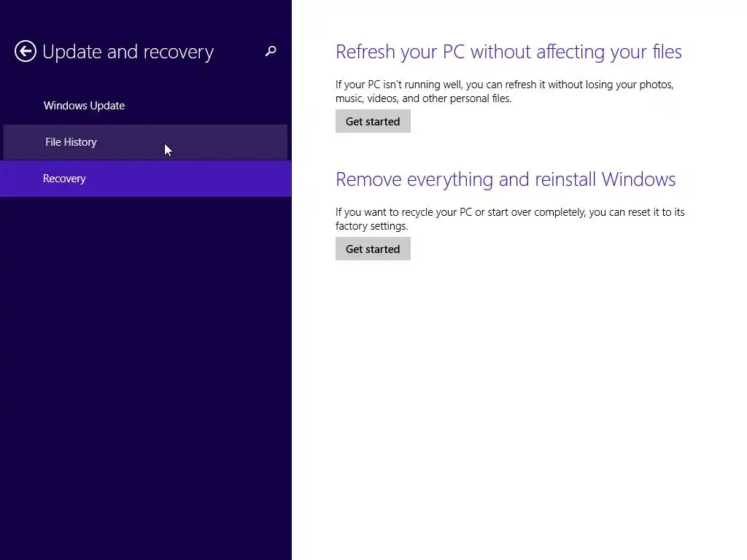
Task: Select the Recovery sidebar item
Action: 146,179
